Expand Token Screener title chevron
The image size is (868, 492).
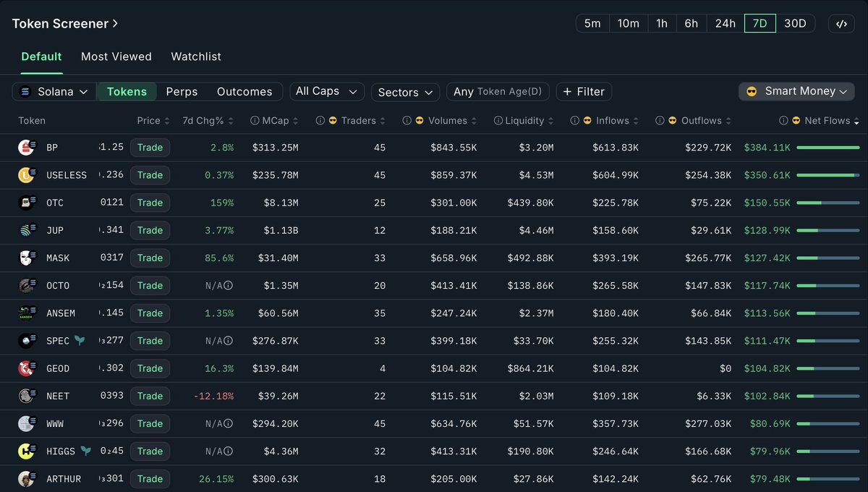(x=115, y=24)
